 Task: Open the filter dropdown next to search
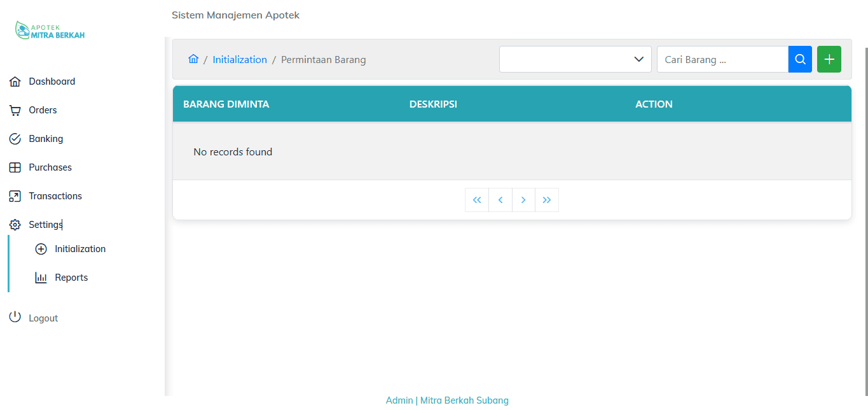(x=575, y=59)
